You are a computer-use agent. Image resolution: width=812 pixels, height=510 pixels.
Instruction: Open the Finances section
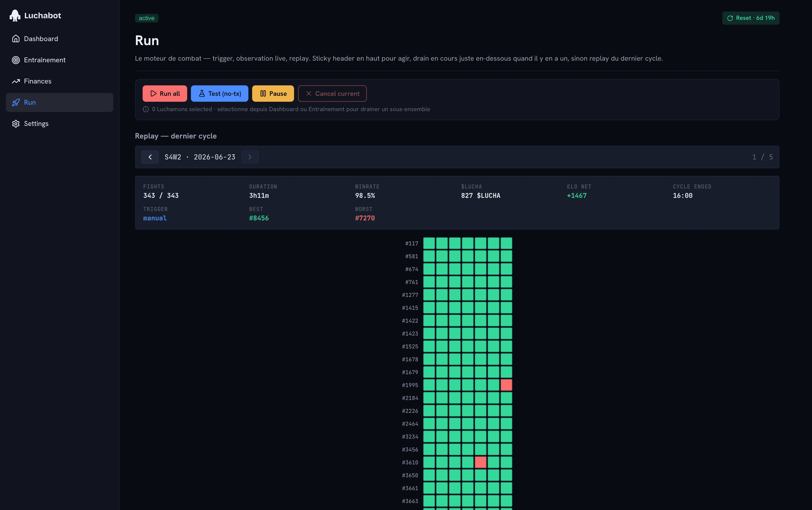pos(59,81)
